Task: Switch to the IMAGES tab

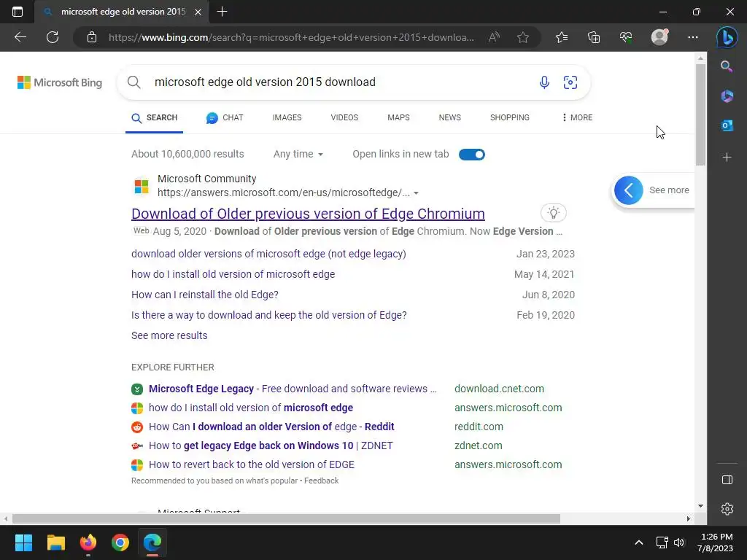Action: click(x=287, y=117)
